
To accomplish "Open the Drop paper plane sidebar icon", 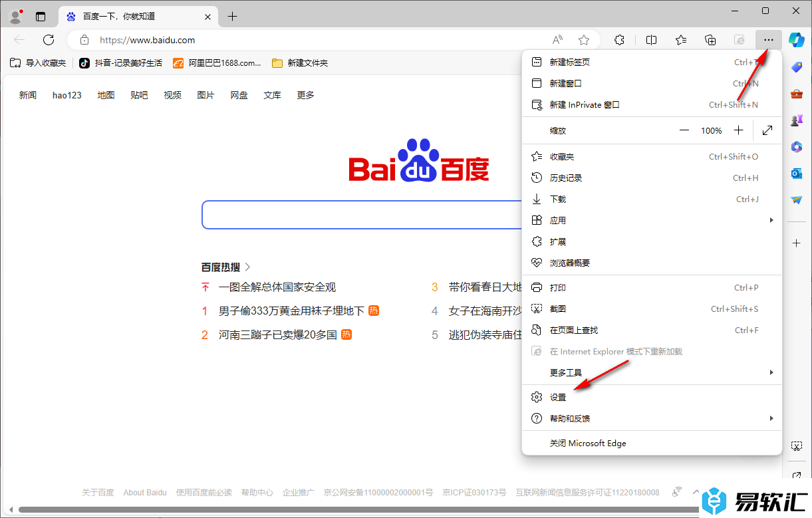I will click(x=796, y=199).
